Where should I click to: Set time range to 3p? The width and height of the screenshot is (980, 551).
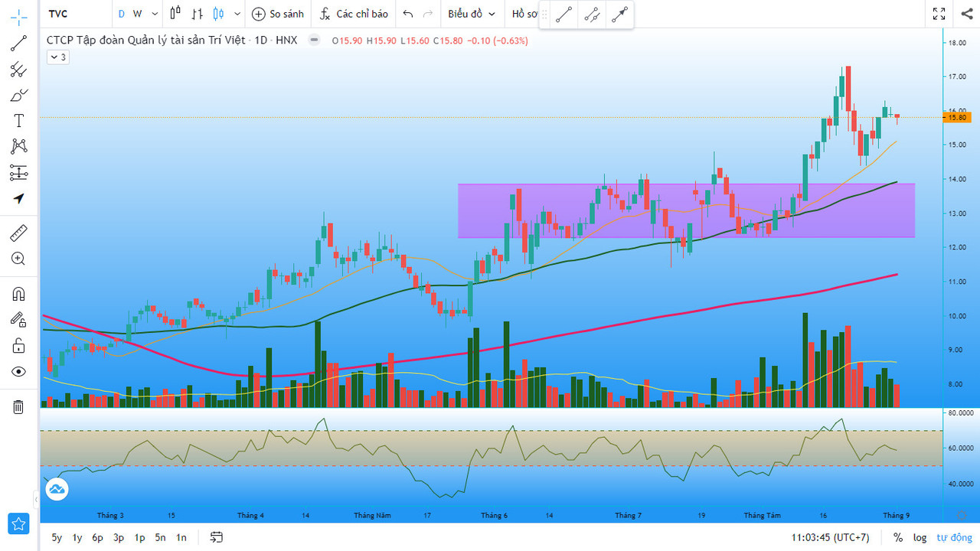coord(119,537)
